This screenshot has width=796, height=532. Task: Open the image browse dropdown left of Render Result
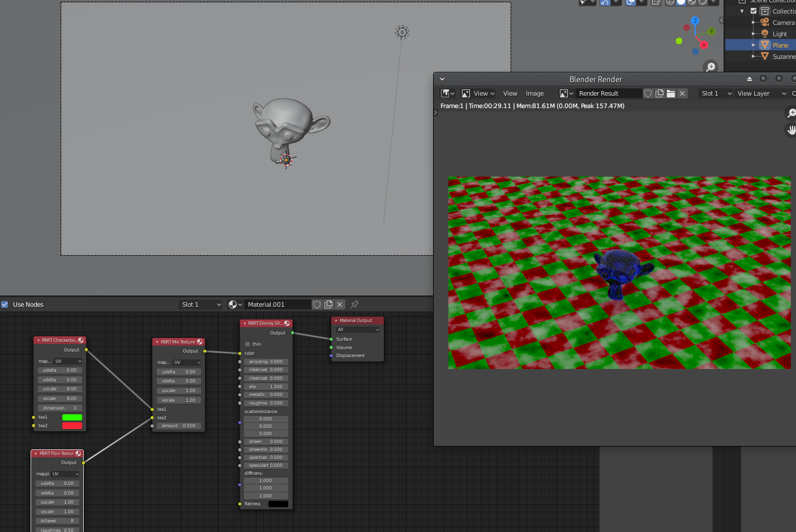(566, 93)
